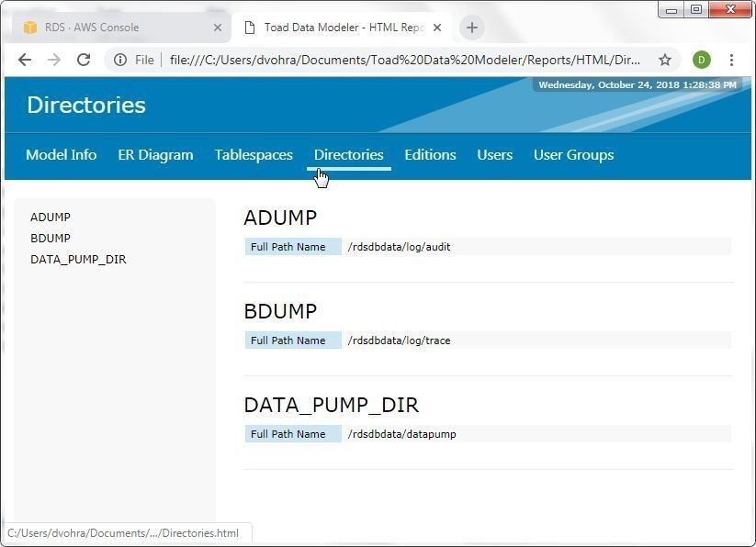Select the /rdsdbdata/datapump path value
This screenshot has height=547, width=756.
[x=402, y=434]
